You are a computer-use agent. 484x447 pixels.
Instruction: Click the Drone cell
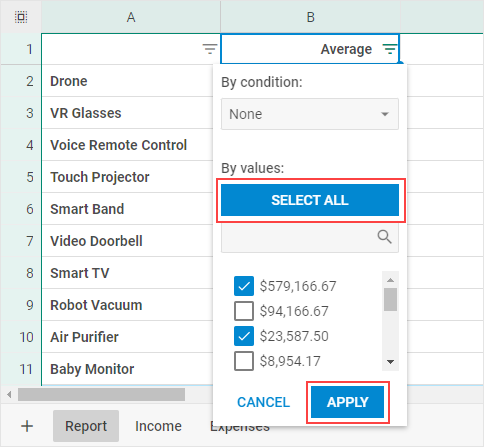click(128, 81)
